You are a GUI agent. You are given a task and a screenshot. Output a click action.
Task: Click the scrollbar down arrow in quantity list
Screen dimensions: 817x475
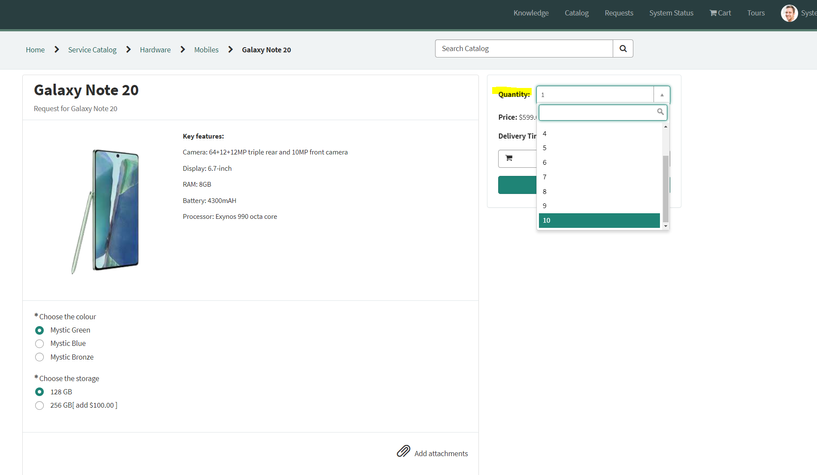665,226
